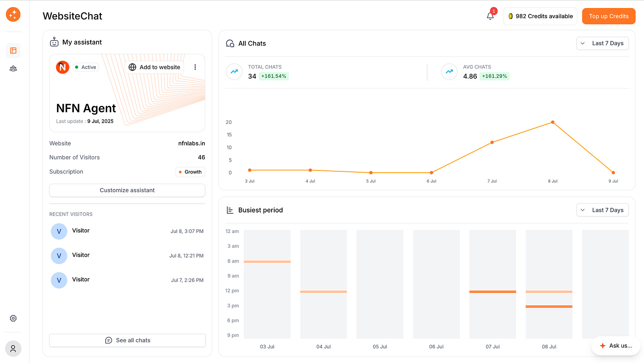
Task: Click the NFN Agent orange N logo
Action: tap(63, 67)
